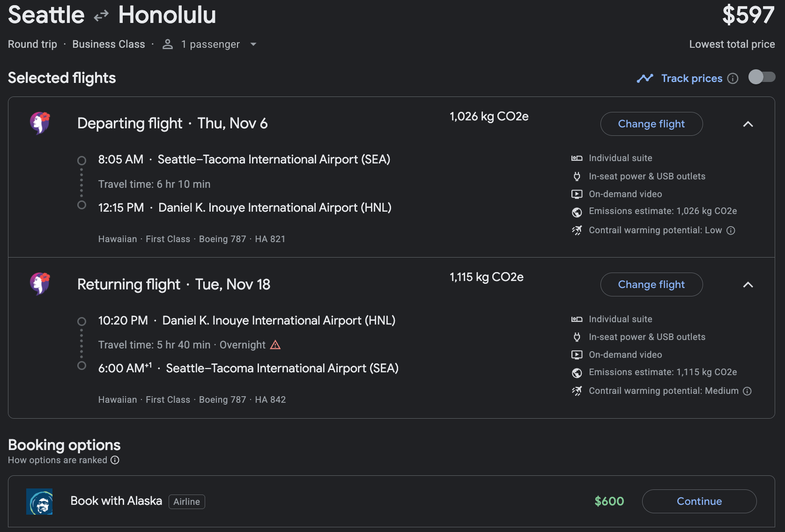Click the Individual suite seat icon for departing flight
The image size is (785, 532).
tap(577, 158)
